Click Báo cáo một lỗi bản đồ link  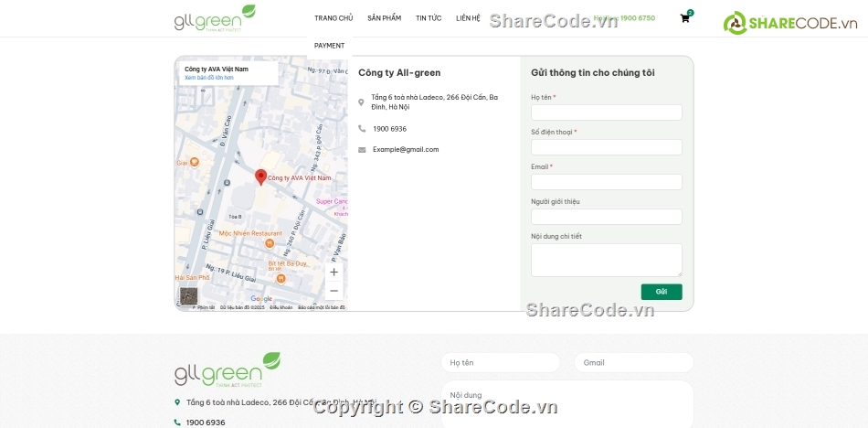click(x=322, y=307)
